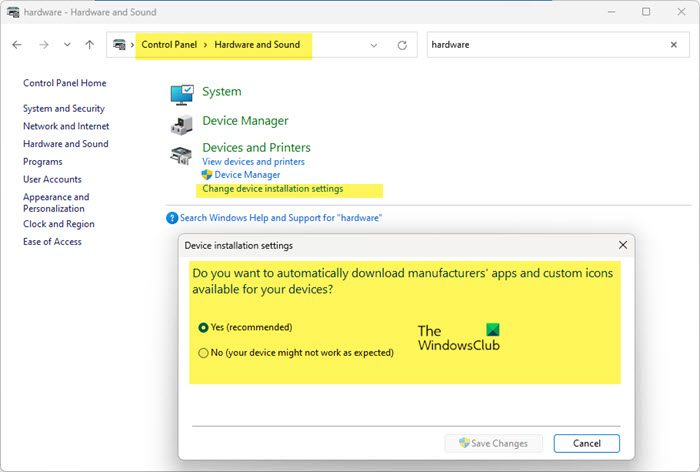Go back with the back arrow
This screenshot has height=472, width=700.
click(x=18, y=45)
